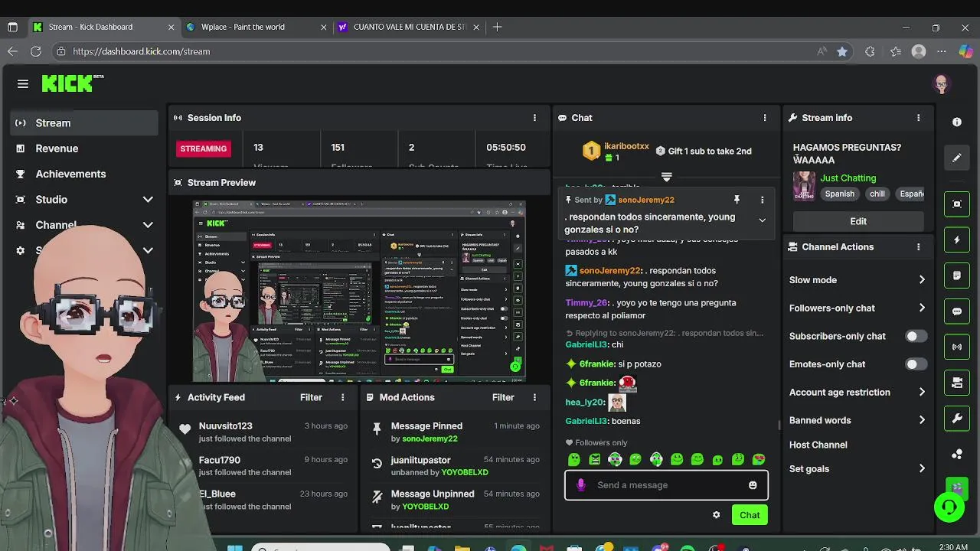Image resolution: width=980 pixels, height=551 pixels.
Task: Toggle Stream Preview widget icon in right sidebar
Action: pos(957,204)
